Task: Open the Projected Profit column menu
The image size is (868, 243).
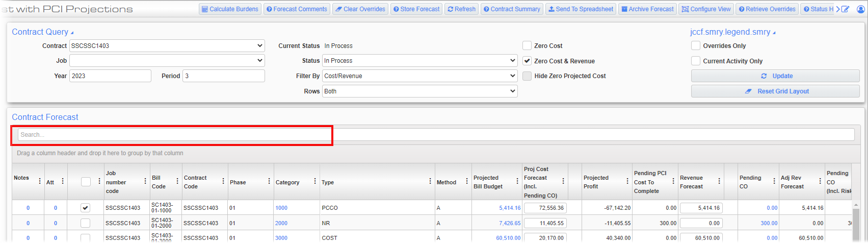Action: click(627, 181)
